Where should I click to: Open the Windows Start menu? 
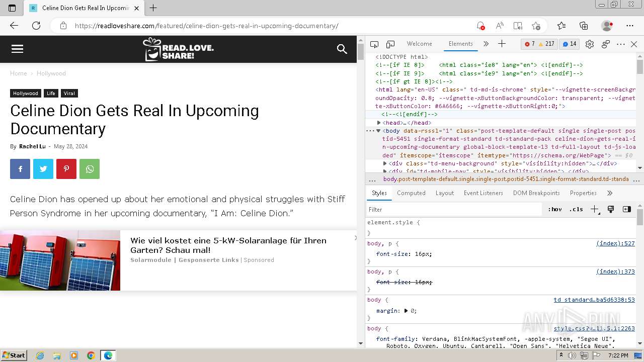14,355
